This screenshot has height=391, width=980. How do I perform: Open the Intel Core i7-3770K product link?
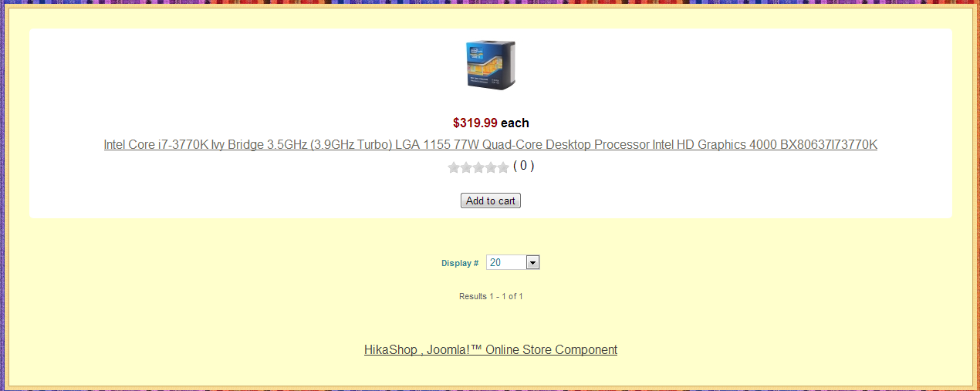tap(491, 144)
